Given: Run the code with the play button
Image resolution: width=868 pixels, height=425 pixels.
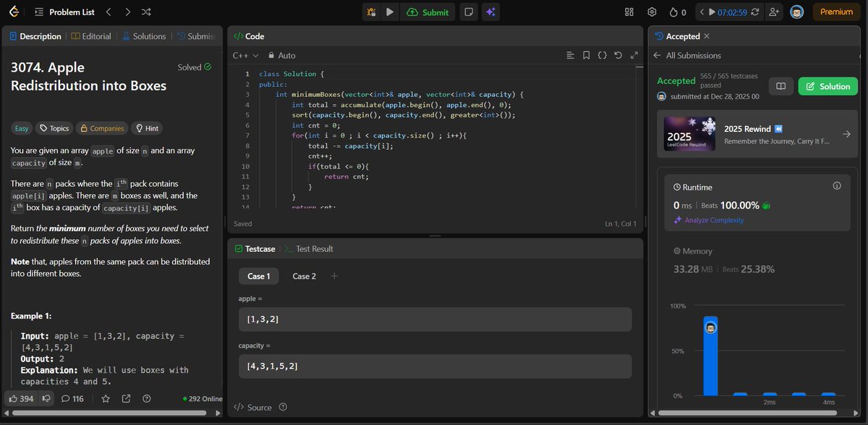Looking at the screenshot, I should point(390,12).
